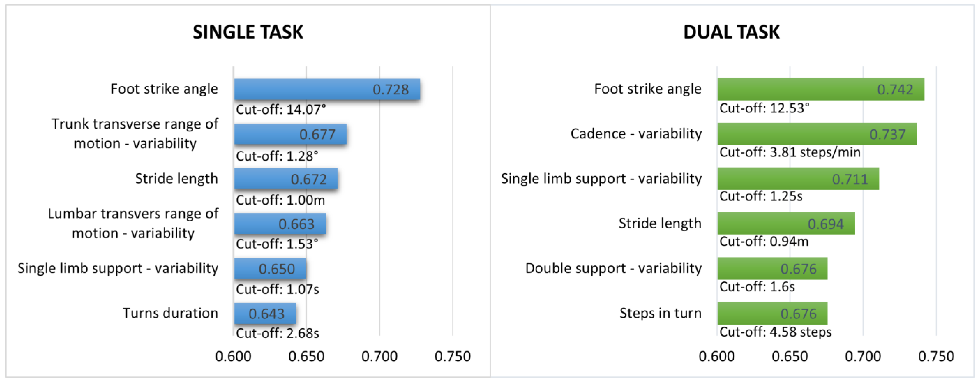Viewport: 980px width, 383px height.
Task: Click the Cut-off: 4.58 steps annotation
Action: (775, 332)
